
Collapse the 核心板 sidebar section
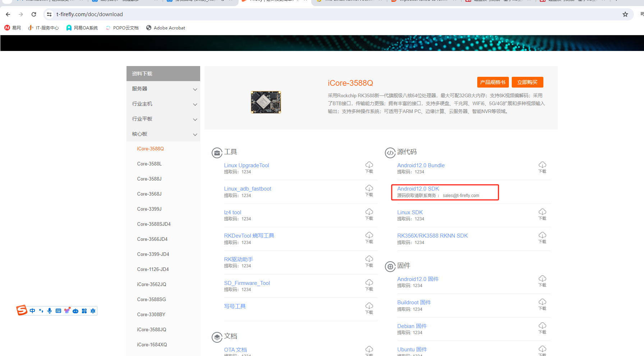[x=163, y=134]
